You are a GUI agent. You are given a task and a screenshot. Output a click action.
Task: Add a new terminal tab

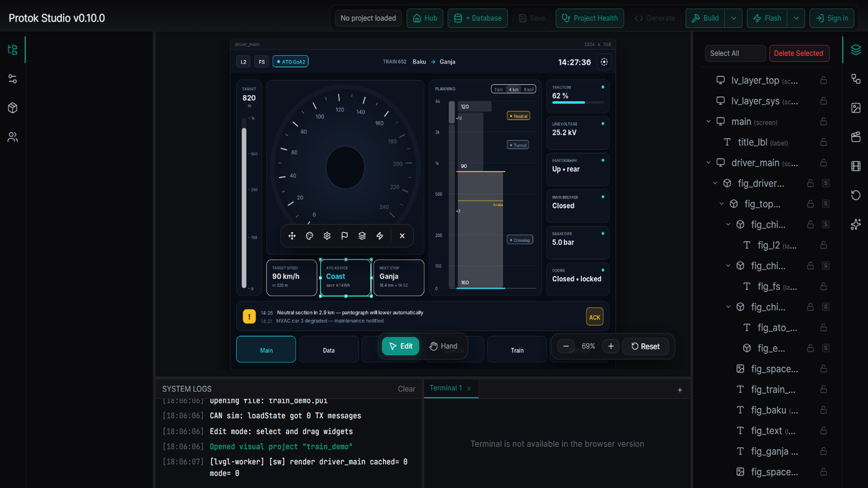(680, 390)
